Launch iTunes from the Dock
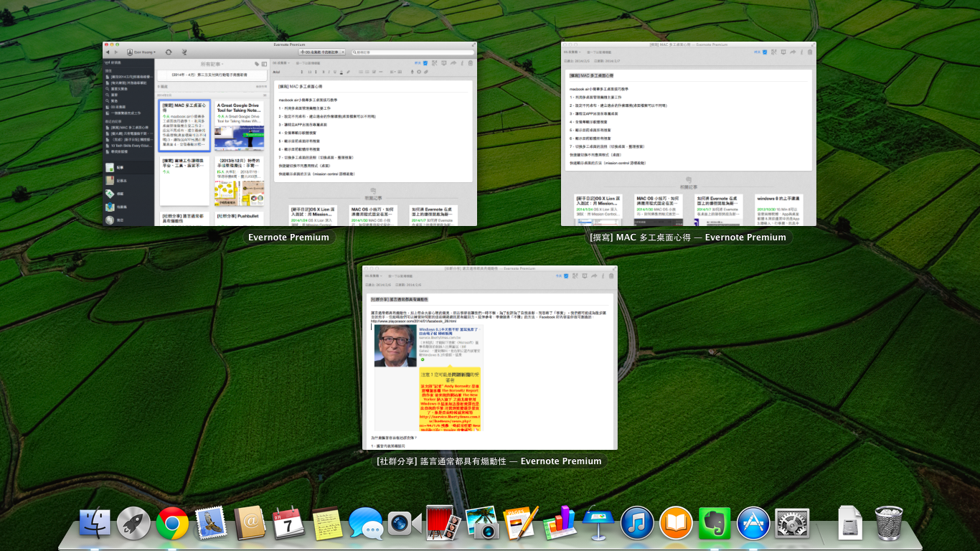Viewport: 980px width, 551px height. [637, 524]
